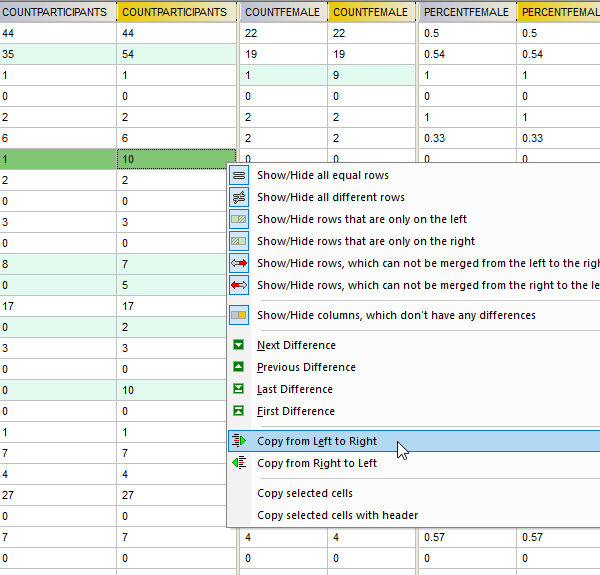Click the Previous Difference green arrow icon
600x575 pixels.
coord(239,367)
